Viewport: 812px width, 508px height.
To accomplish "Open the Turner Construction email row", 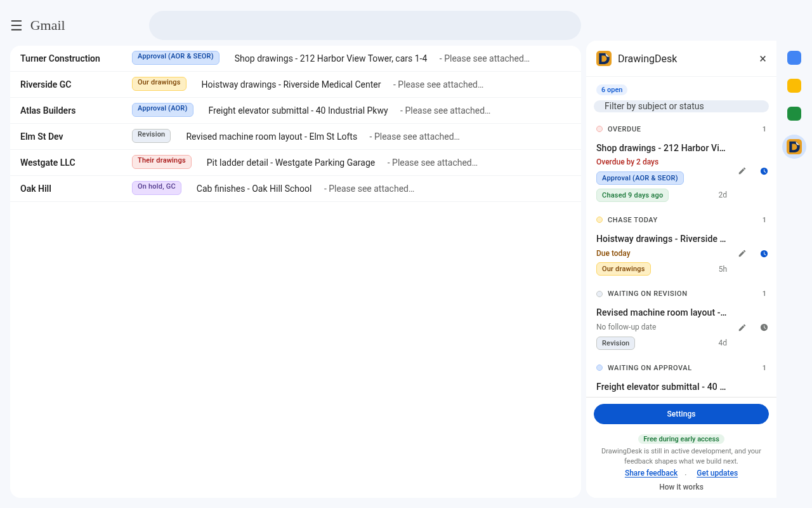I will pyautogui.click(x=296, y=58).
